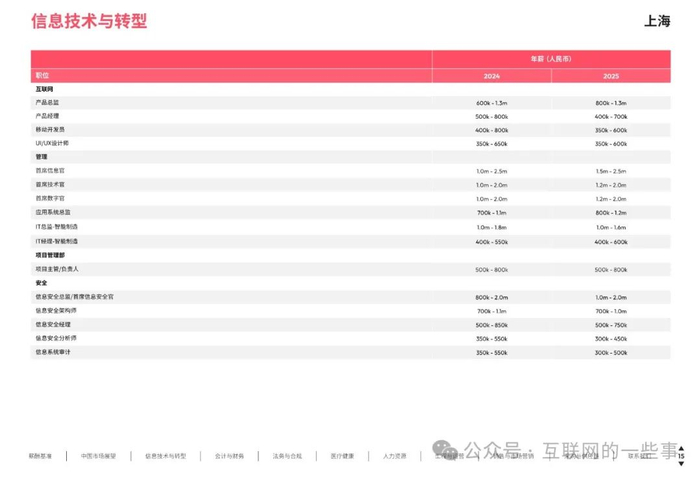
Task: Click the page title 信息技术与转型
Action: (x=89, y=21)
